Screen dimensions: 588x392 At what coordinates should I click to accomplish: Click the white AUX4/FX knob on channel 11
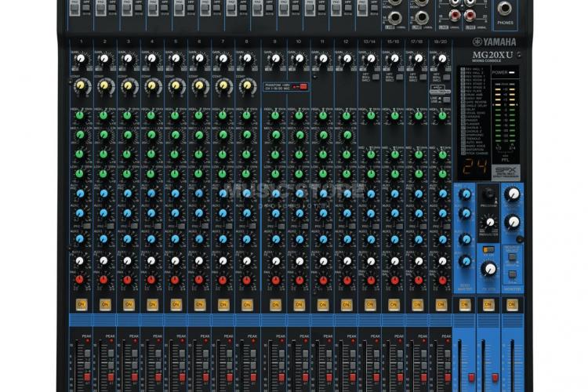[323, 260]
